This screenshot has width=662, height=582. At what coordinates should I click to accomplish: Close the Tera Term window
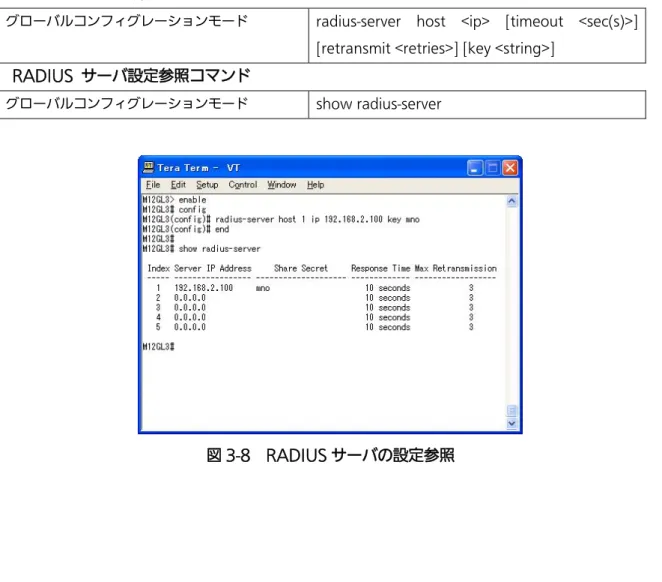point(510,168)
